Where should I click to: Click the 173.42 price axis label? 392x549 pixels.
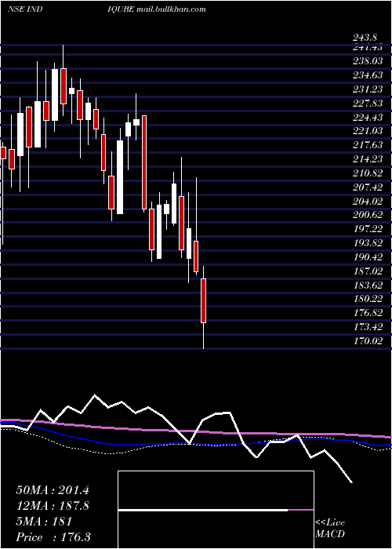(367, 327)
